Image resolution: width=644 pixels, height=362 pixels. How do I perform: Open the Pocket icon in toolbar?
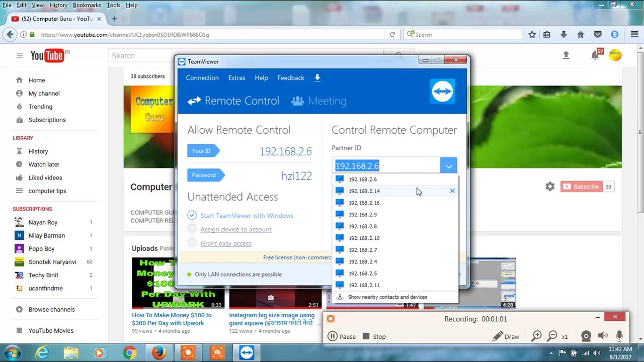(598, 35)
